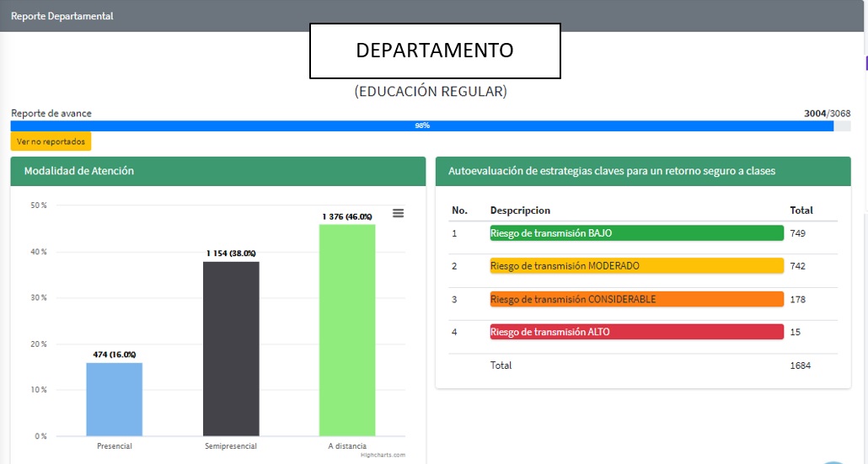Click the 1 376 (46.0%) data label

(x=346, y=217)
